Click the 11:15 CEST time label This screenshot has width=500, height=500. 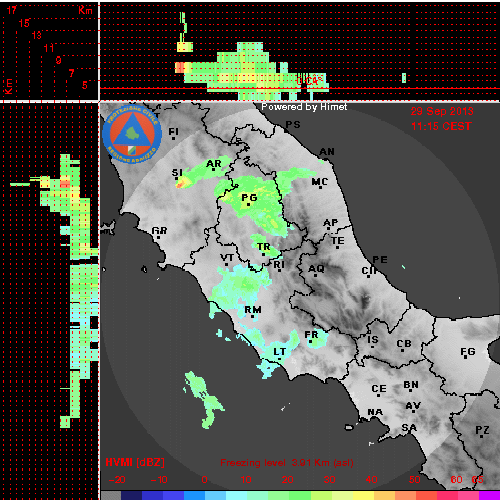[x=441, y=126]
